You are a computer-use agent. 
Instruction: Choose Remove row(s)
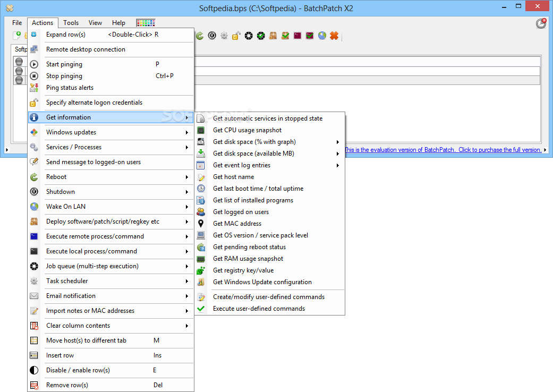(x=110, y=385)
